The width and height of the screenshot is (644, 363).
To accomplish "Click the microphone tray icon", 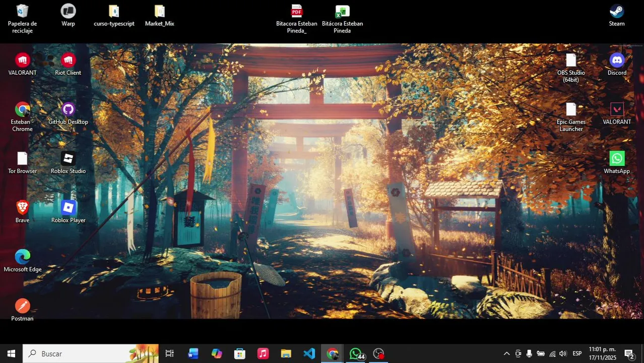I will pyautogui.click(x=529, y=353).
